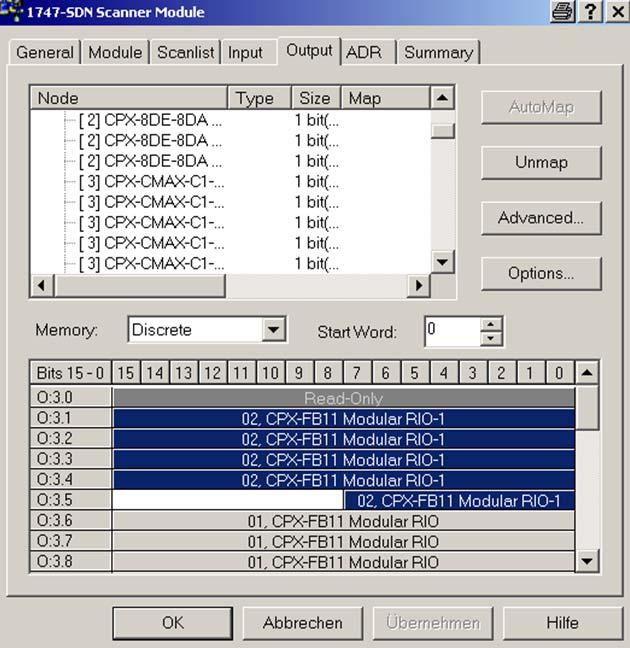Select half-word mapping in row O:3.5
The height and width of the screenshot is (648, 630).
pos(459,500)
